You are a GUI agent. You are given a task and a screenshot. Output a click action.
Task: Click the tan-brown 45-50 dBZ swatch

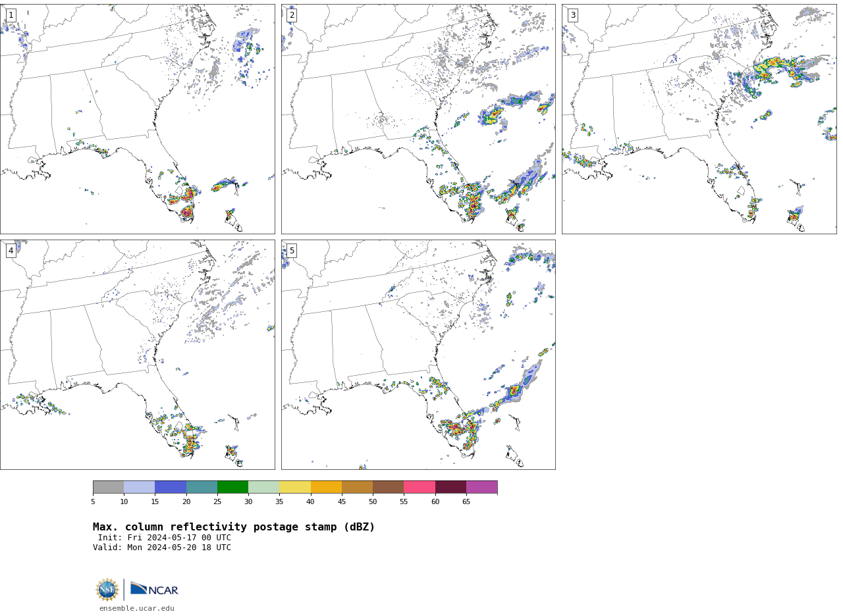[357, 487]
